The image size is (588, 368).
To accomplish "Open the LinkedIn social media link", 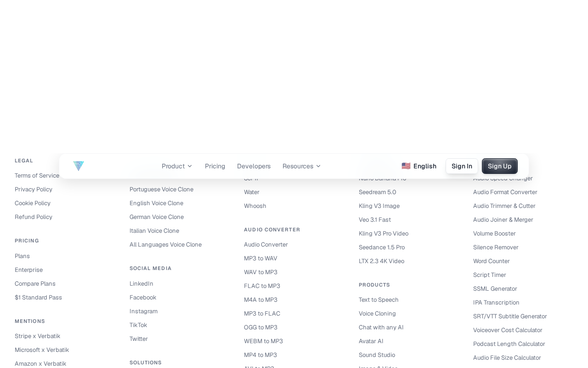I will pos(141,284).
